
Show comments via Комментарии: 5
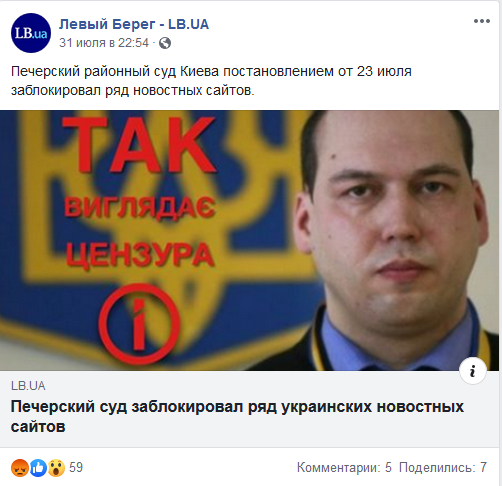click(x=344, y=467)
